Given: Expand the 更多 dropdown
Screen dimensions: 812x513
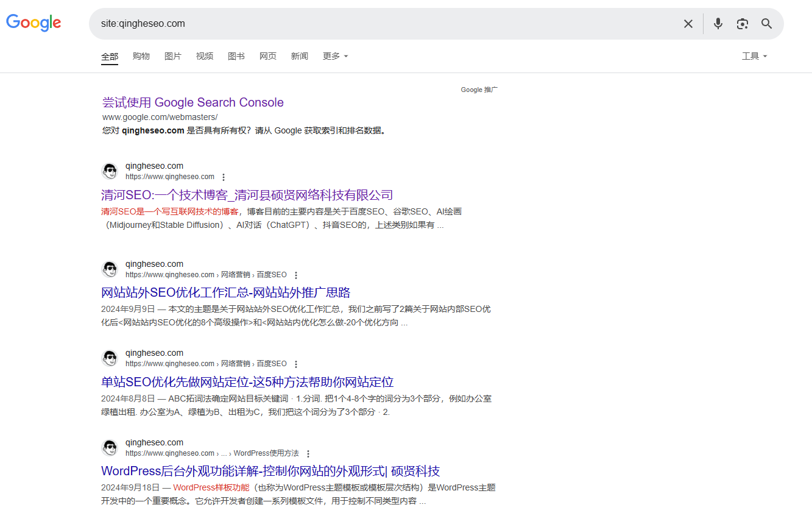Looking at the screenshot, I should pos(335,56).
